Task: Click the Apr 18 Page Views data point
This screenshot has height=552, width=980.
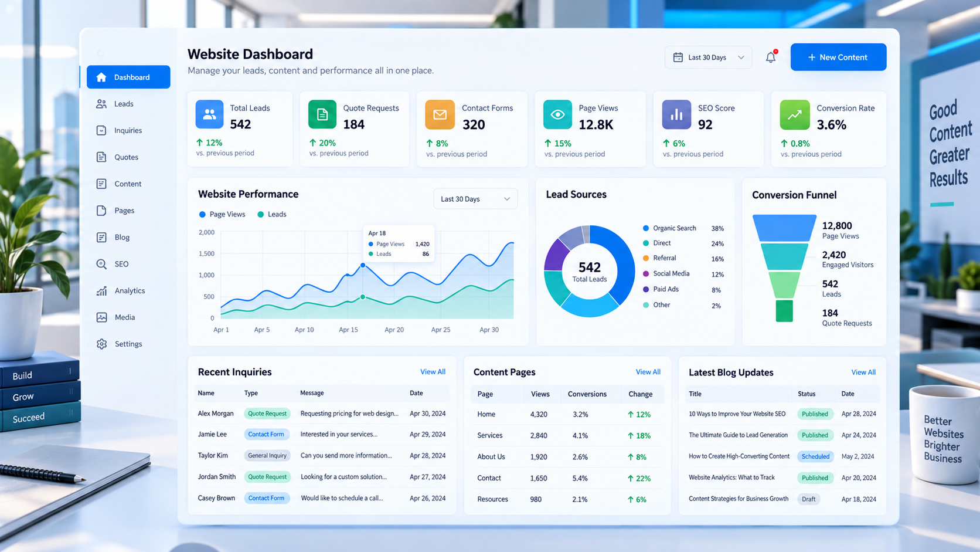Action: tap(363, 266)
